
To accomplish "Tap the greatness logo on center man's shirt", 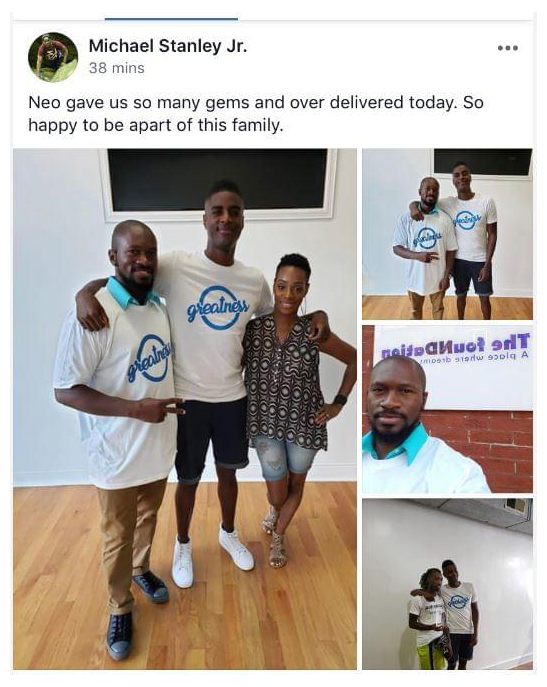I will tap(218, 308).
